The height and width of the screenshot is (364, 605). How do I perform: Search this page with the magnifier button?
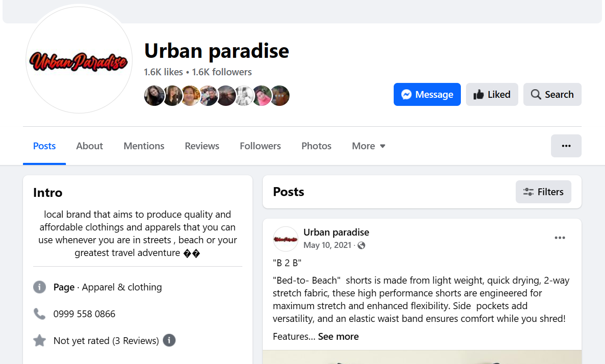coord(552,94)
